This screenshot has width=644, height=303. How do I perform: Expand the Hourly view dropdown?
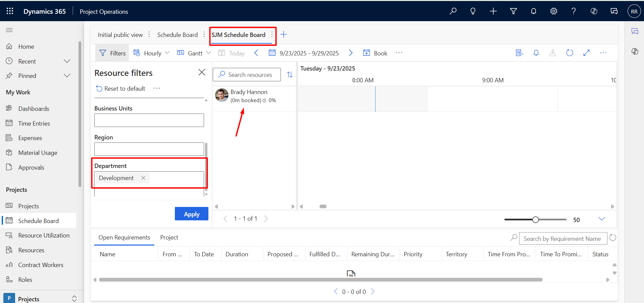tap(156, 53)
